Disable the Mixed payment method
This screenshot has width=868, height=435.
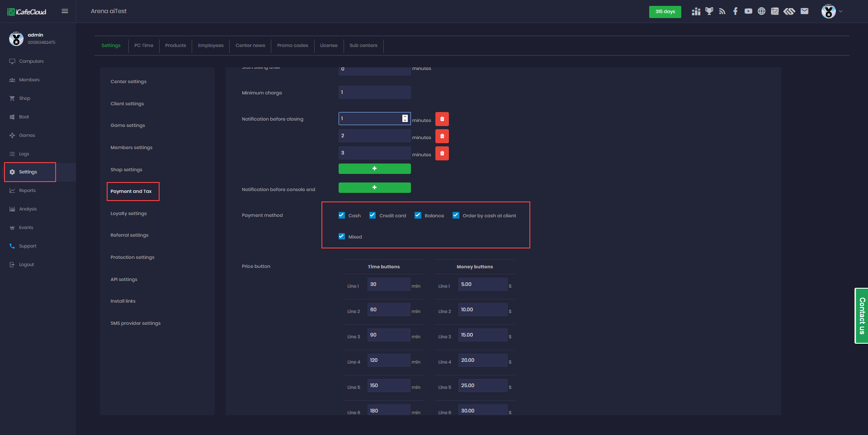[342, 236]
